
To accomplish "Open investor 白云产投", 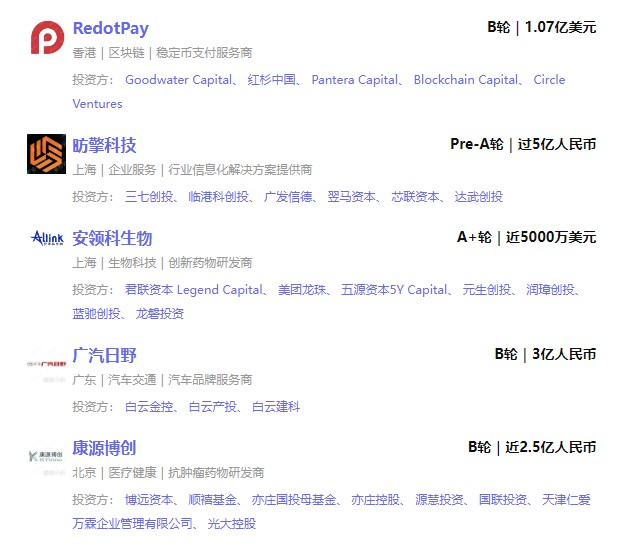I will pyautogui.click(x=212, y=407).
